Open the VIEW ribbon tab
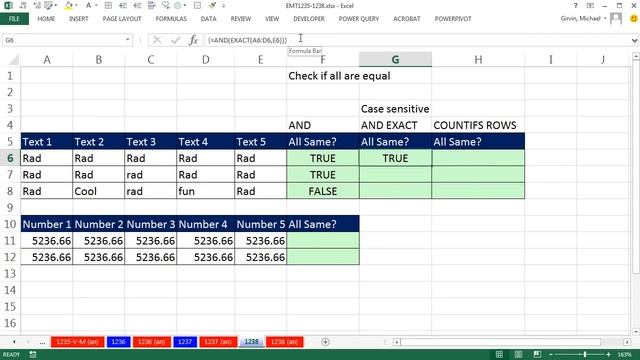The image size is (640, 360). click(x=272, y=19)
